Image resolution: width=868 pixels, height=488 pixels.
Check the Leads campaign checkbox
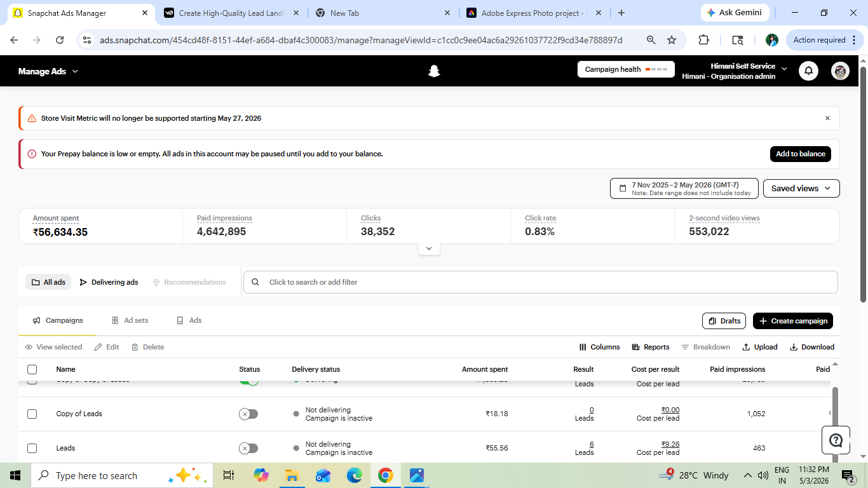[x=32, y=448]
